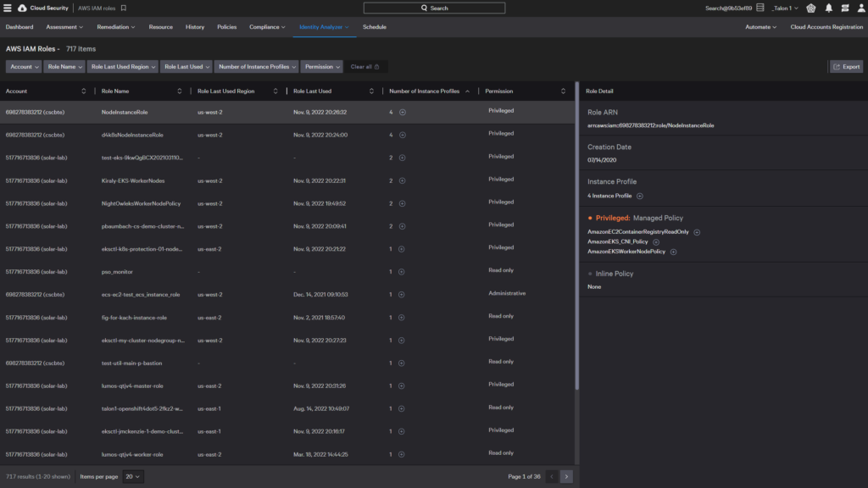Sort by Account column

coord(84,91)
